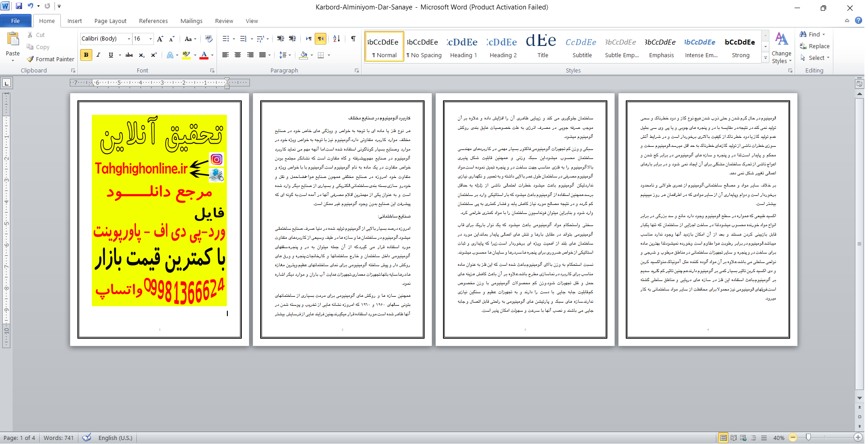
Task: Click the zoom slider handle
Action: [x=809, y=437]
